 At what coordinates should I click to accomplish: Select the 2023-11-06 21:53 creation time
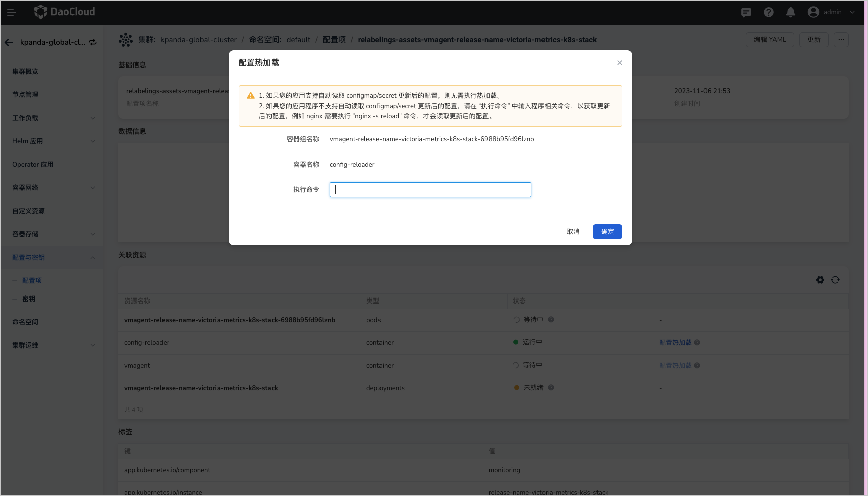[702, 91]
